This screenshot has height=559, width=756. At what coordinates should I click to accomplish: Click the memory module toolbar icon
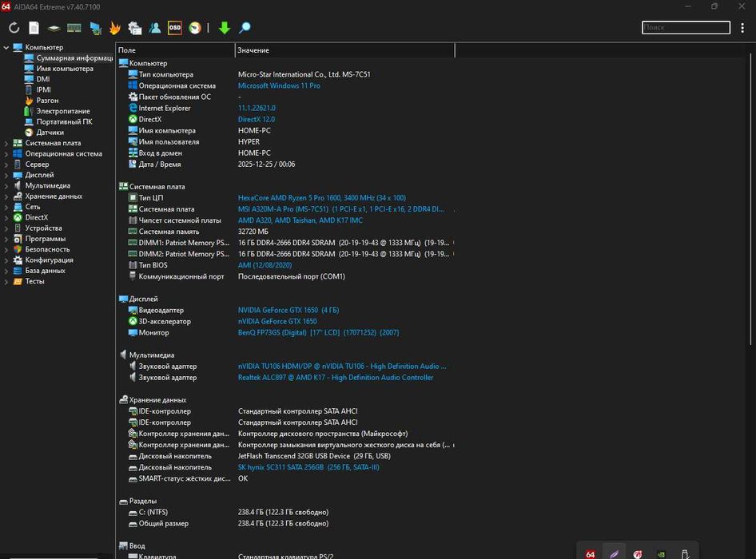click(x=74, y=28)
